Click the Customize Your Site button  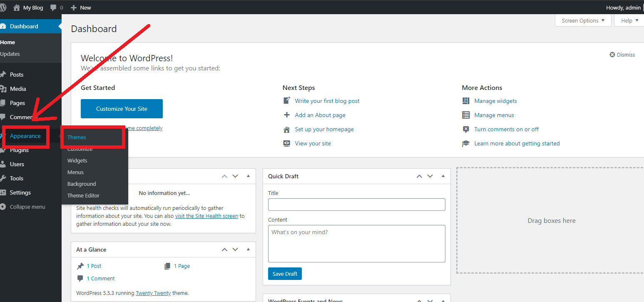(x=122, y=108)
